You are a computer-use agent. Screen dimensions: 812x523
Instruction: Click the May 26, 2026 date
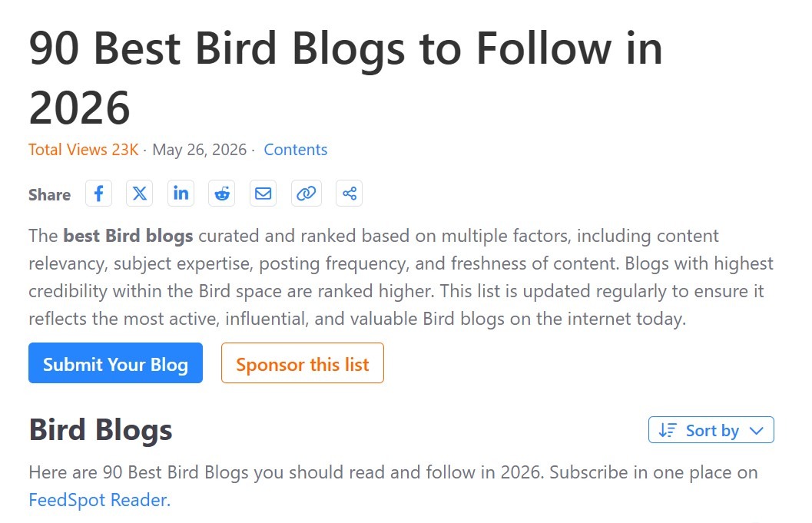click(200, 150)
